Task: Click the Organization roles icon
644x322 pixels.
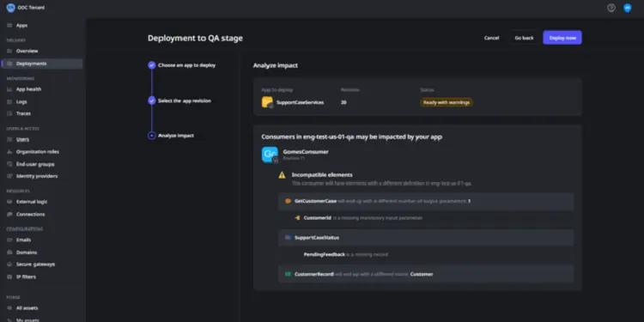Action: pyautogui.click(x=9, y=151)
